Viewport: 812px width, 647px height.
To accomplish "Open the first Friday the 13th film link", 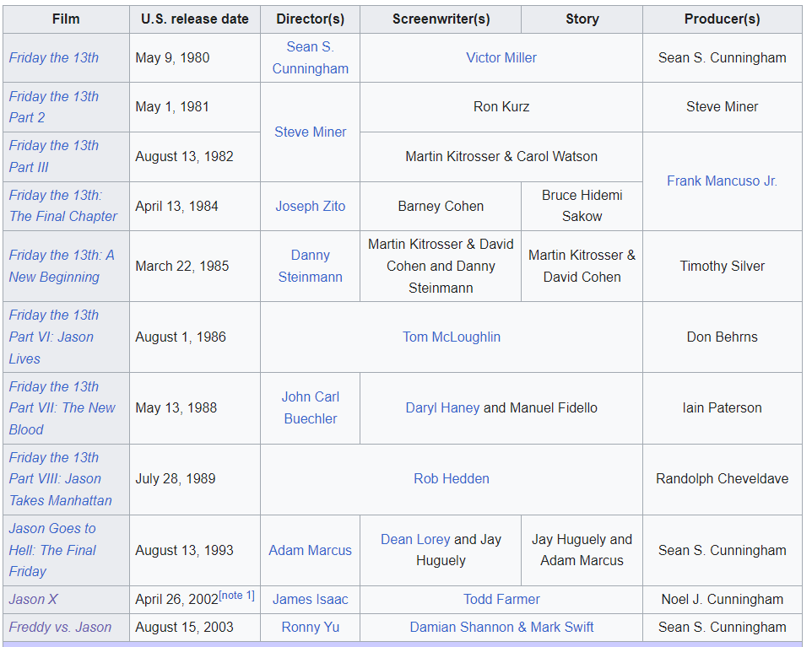I will coord(53,58).
